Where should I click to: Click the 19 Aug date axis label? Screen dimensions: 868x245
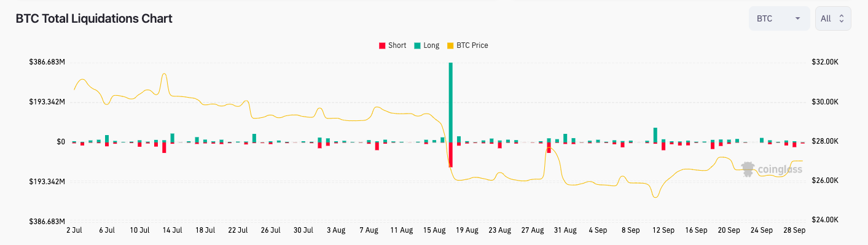coord(467,231)
